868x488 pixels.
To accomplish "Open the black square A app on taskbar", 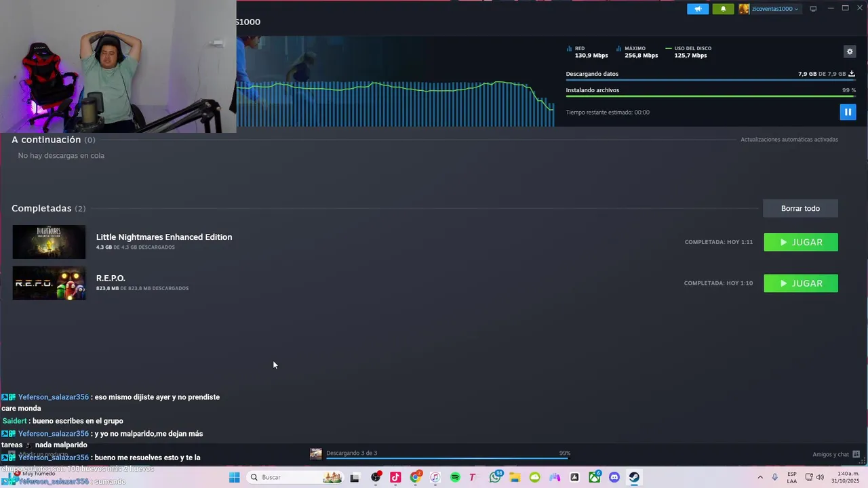I will pyautogui.click(x=574, y=477).
